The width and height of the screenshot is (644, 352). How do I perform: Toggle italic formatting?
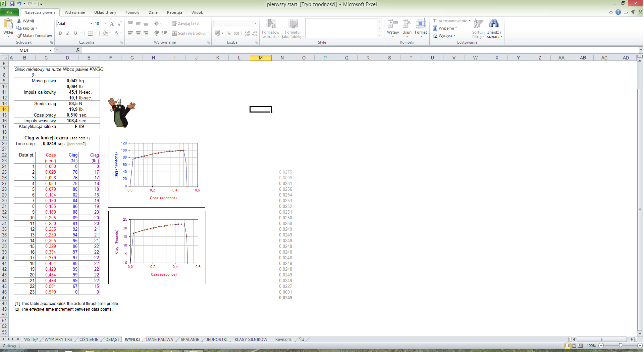68,33
